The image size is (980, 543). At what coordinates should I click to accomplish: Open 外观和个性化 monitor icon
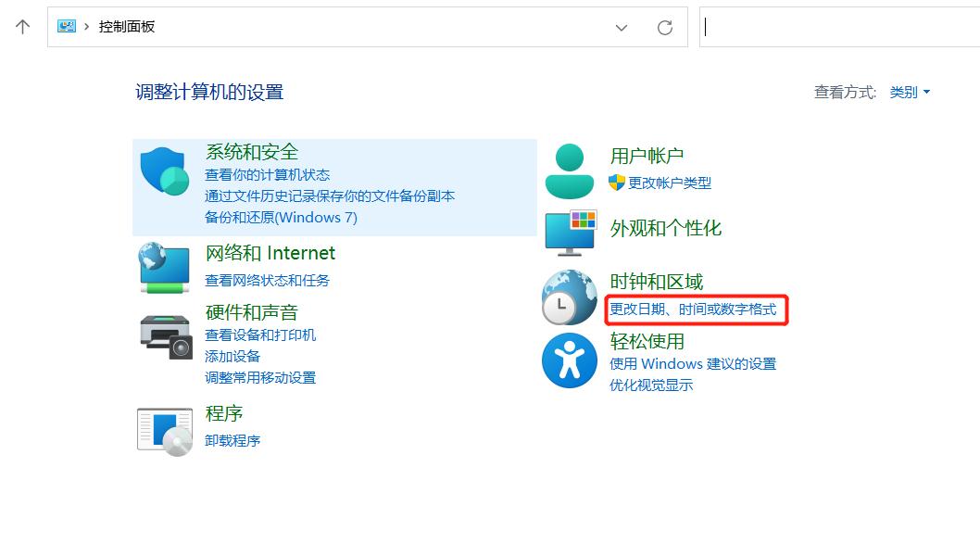tap(569, 232)
